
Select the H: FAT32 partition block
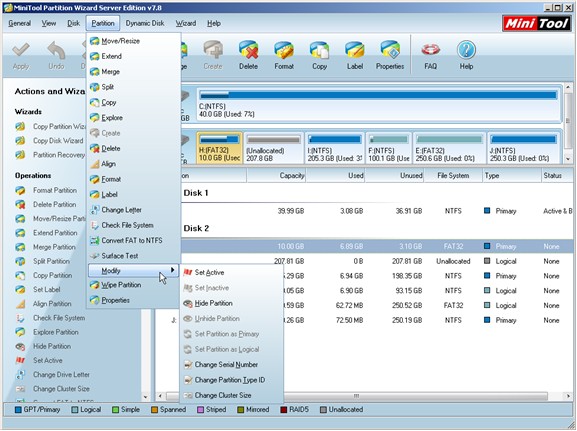[219, 148]
